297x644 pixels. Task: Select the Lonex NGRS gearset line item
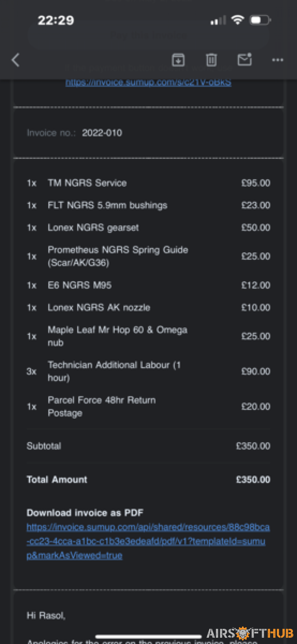pyautogui.click(x=148, y=228)
